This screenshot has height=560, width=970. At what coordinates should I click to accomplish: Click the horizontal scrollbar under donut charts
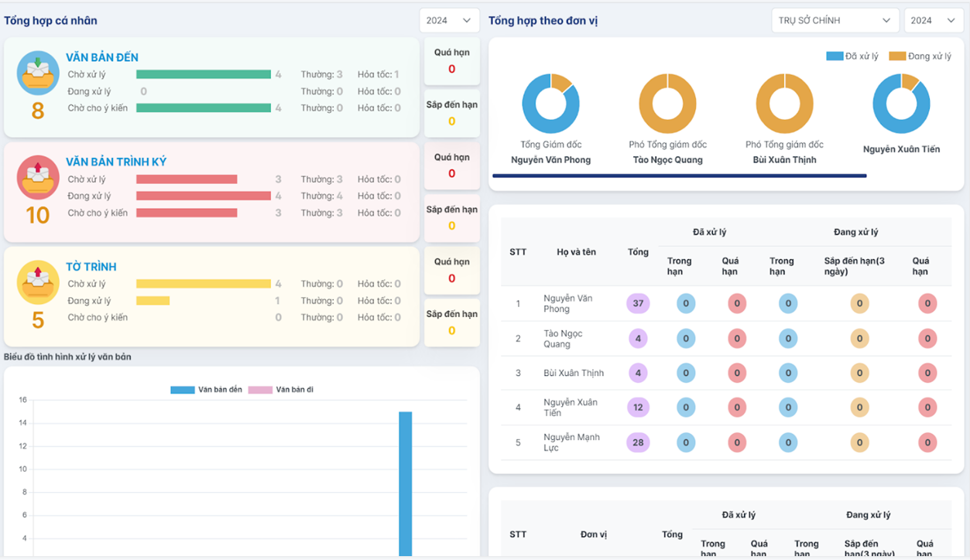[679, 176]
